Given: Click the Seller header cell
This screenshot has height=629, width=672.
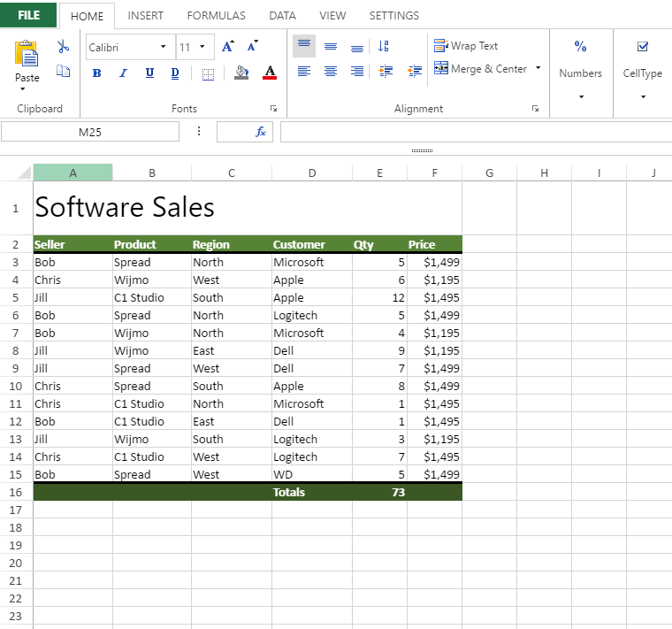Looking at the screenshot, I should (73, 244).
